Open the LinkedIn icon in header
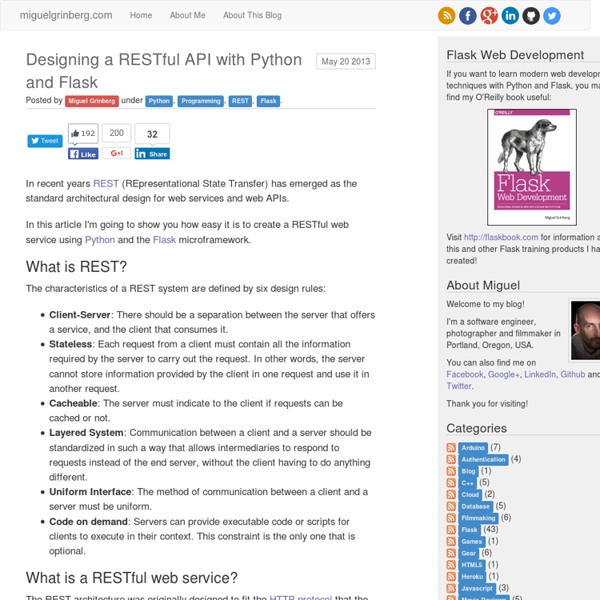This screenshot has width=600, height=600. pos(510,16)
